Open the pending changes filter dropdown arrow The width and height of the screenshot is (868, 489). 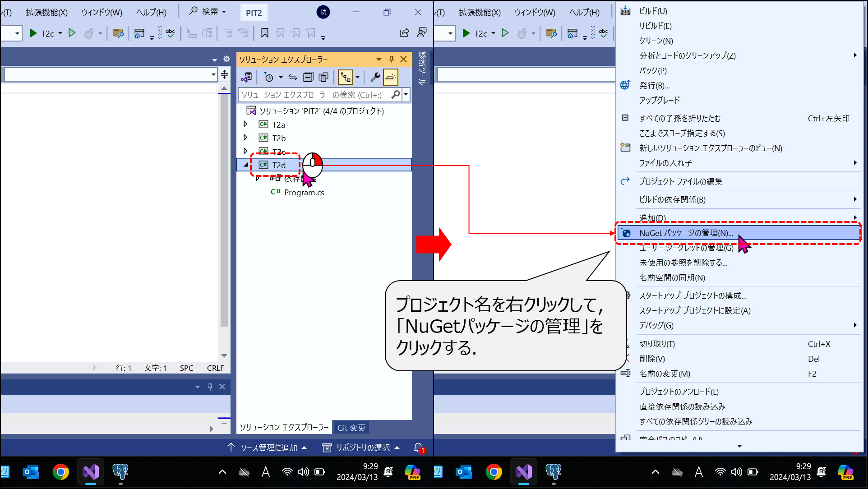point(281,78)
